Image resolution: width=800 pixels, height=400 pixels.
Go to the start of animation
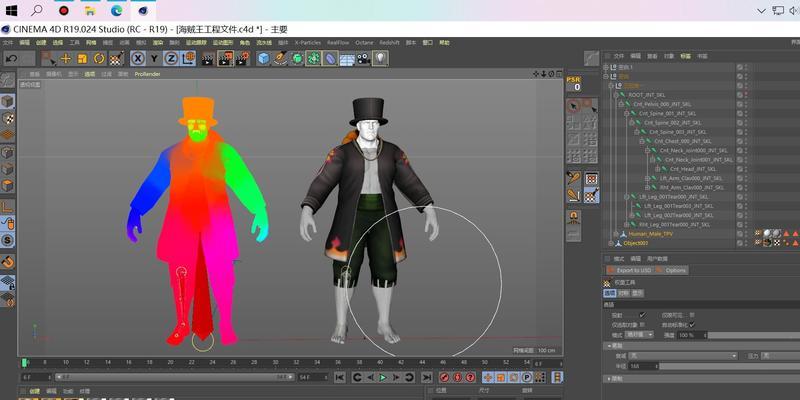pyautogui.click(x=340, y=378)
